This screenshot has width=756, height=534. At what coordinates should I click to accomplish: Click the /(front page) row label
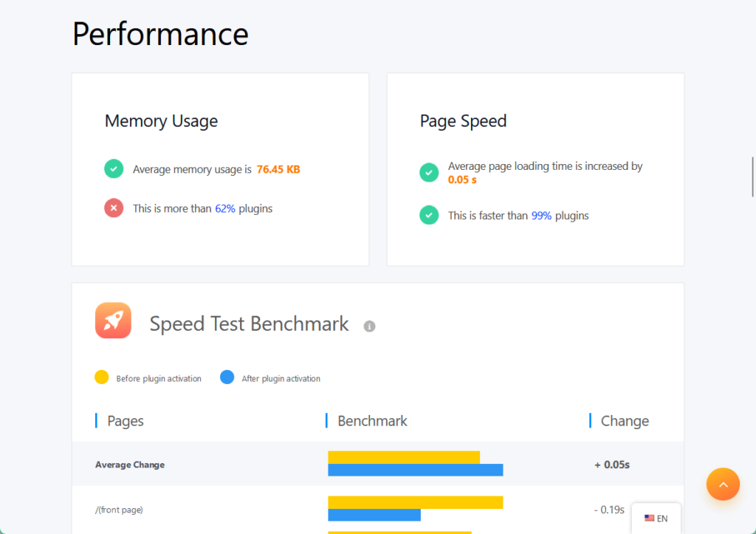coord(119,510)
